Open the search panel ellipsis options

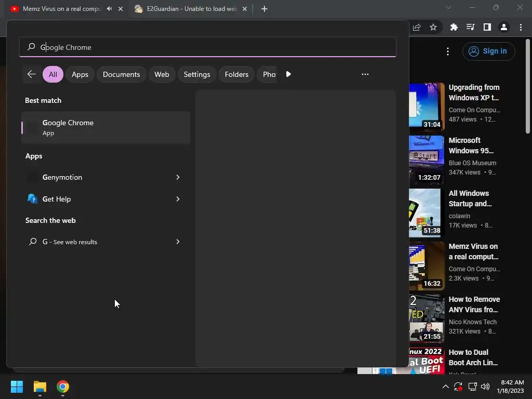pyautogui.click(x=365, y=74)
